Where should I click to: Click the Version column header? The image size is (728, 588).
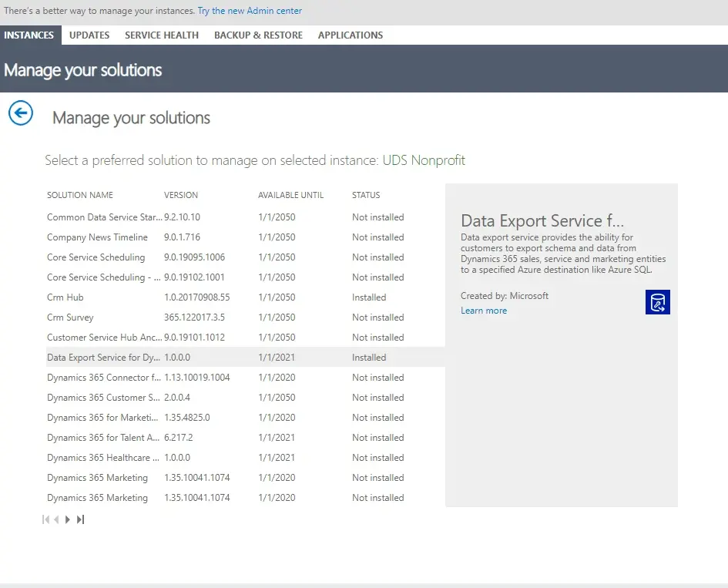(x=181, y=195)
